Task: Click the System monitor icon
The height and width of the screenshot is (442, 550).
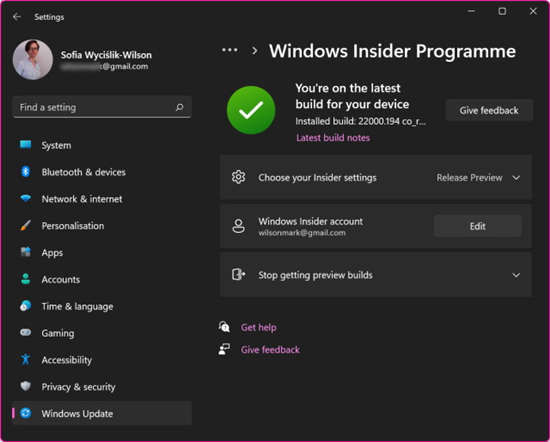Action: 25,145
